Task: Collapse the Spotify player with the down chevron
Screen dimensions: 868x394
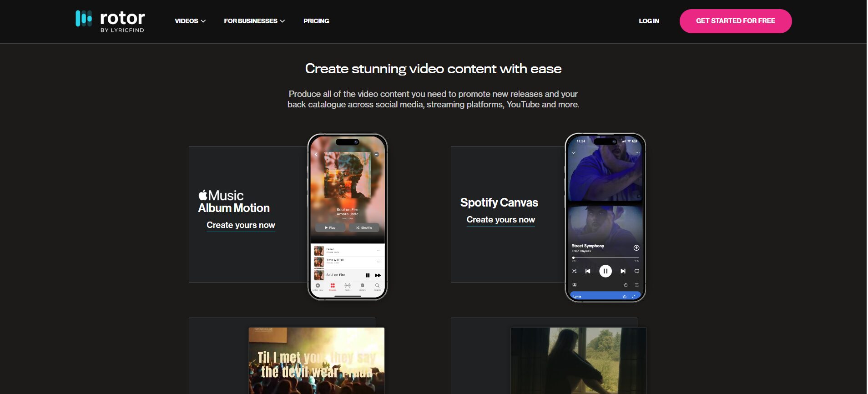Action: coord(574,153)
